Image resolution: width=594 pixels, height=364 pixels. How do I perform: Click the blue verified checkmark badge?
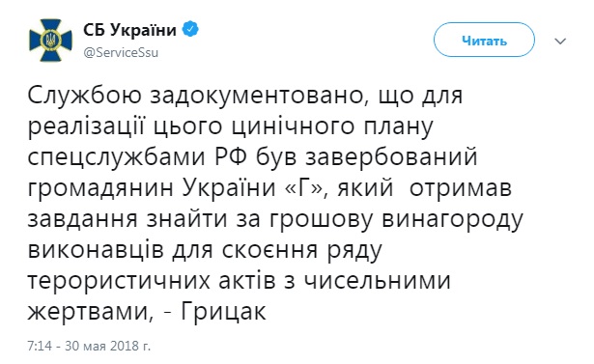(190, 29)
